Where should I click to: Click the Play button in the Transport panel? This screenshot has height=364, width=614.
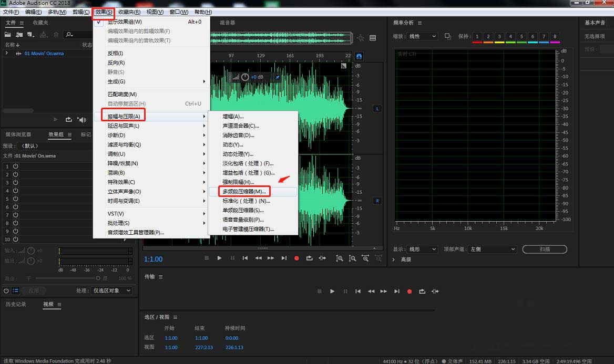pyautogui.click(x=332, y=292)
